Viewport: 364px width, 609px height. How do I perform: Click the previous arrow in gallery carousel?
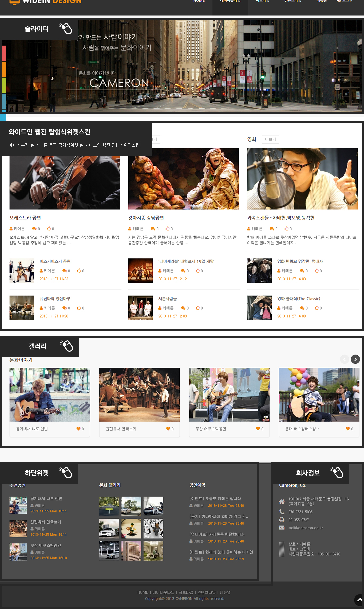pos(344,359)
